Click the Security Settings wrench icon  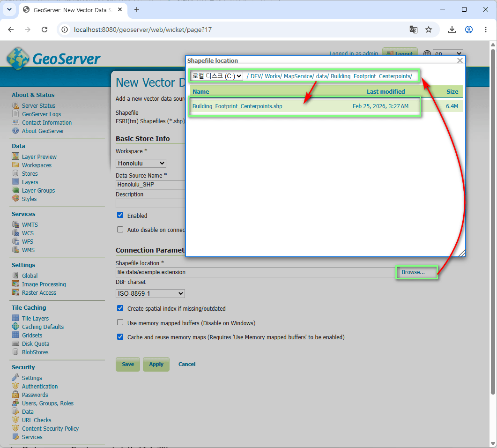pyautogui.click(x=15, y=378)
